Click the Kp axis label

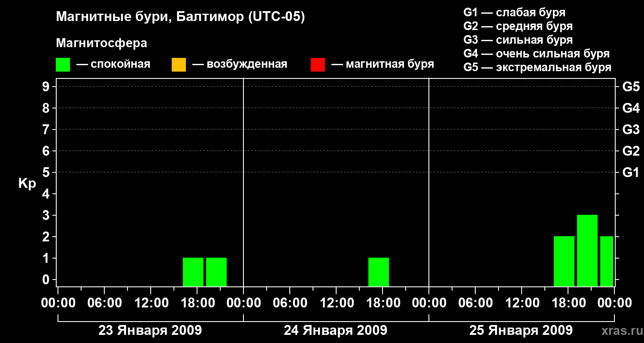(x=27, y=184)
